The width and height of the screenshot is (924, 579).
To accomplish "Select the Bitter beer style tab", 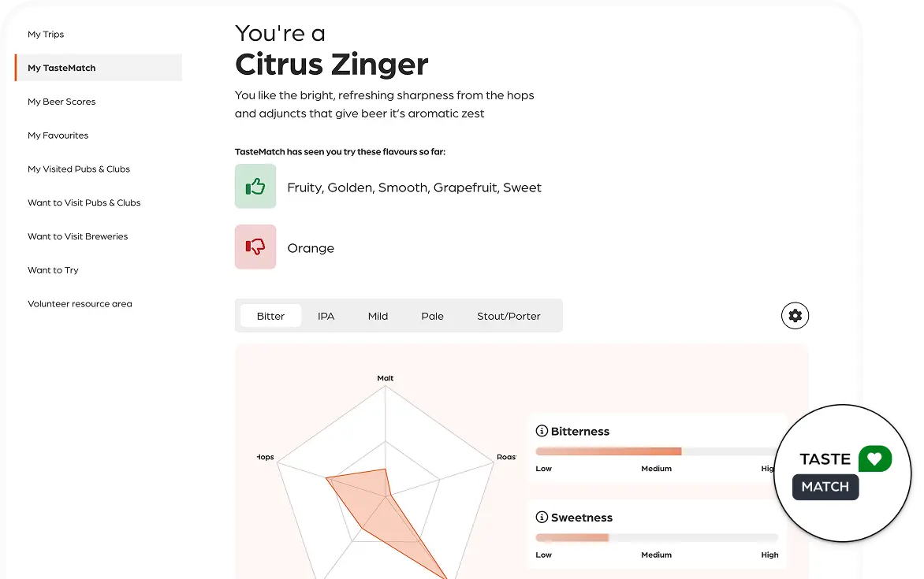I will 270,316.
